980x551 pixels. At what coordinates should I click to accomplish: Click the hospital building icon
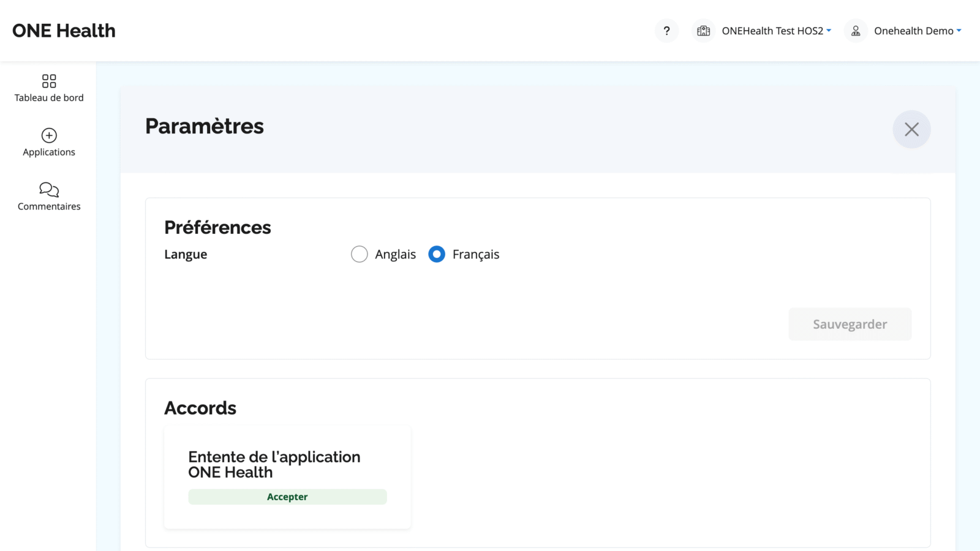coord(703,31)
